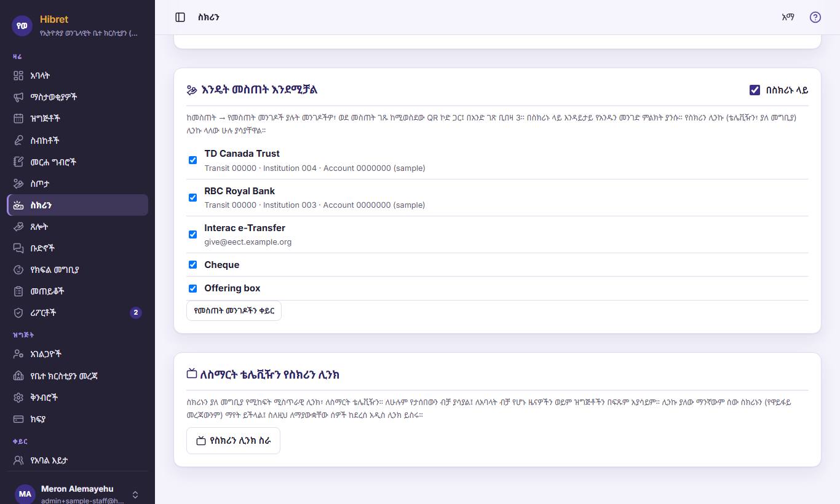Uncheck the በስክሪኑ ላይ checkbox
840x504 pixels.
[x=755, y=90]
